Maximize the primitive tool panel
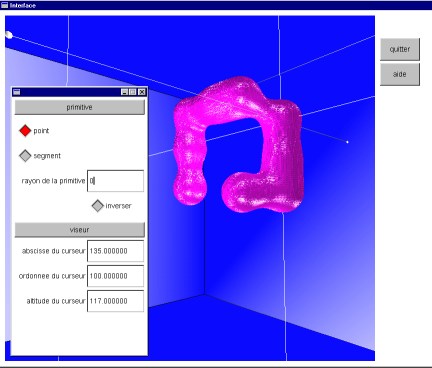The width and height of the screenshot is (432, 368). pyautogui.click(x=133, y=92)
